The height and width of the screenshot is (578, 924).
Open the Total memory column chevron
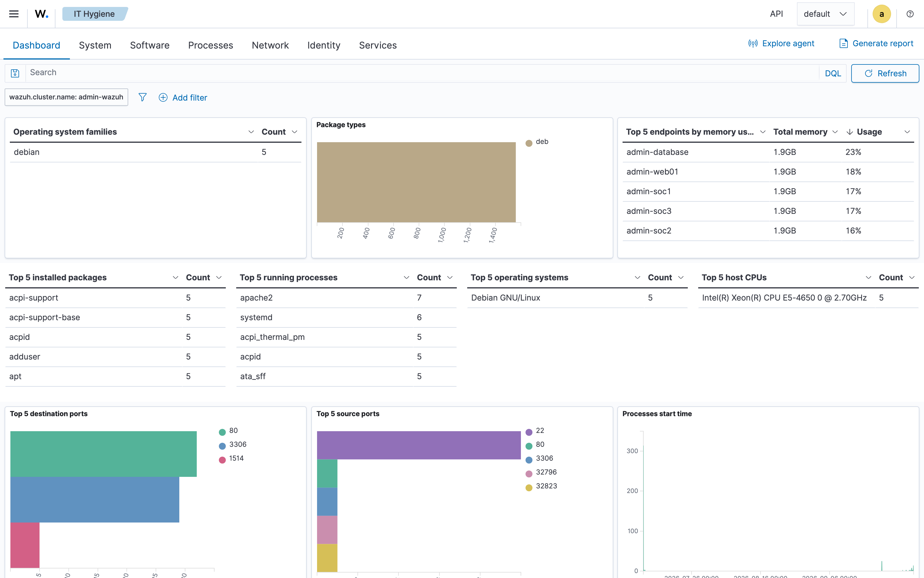pos(835,132)
